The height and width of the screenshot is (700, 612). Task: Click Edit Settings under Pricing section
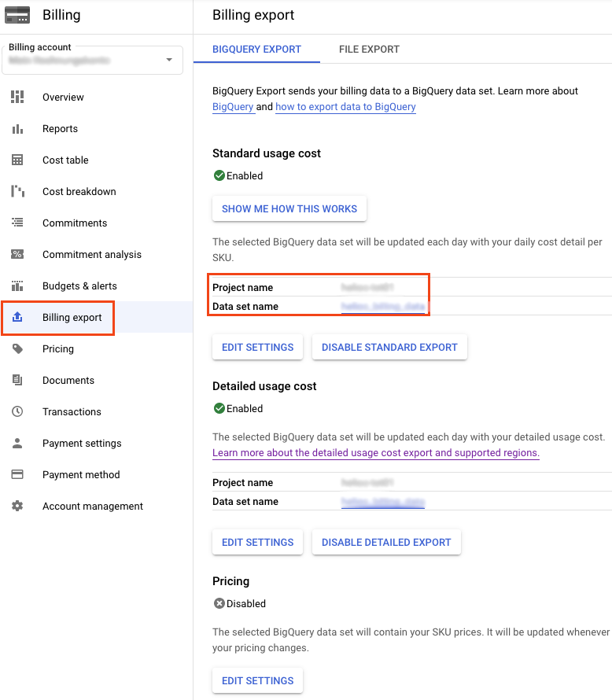257,680
